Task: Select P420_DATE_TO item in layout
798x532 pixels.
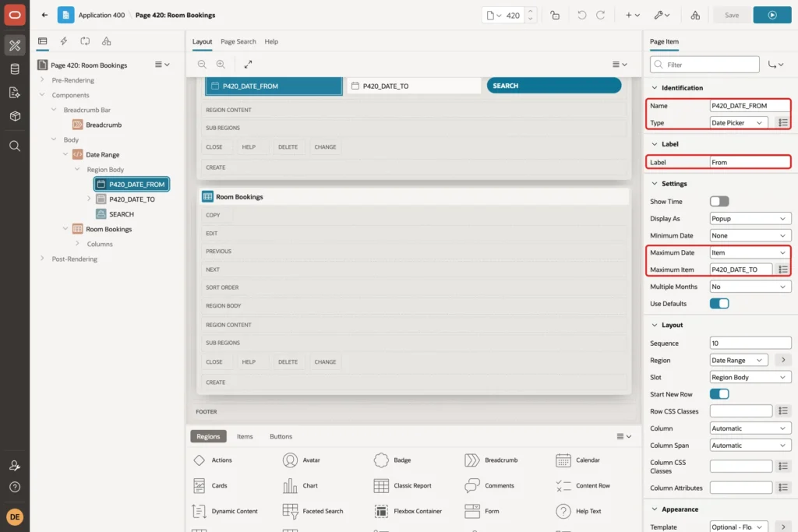Action: tap(414, 86)
